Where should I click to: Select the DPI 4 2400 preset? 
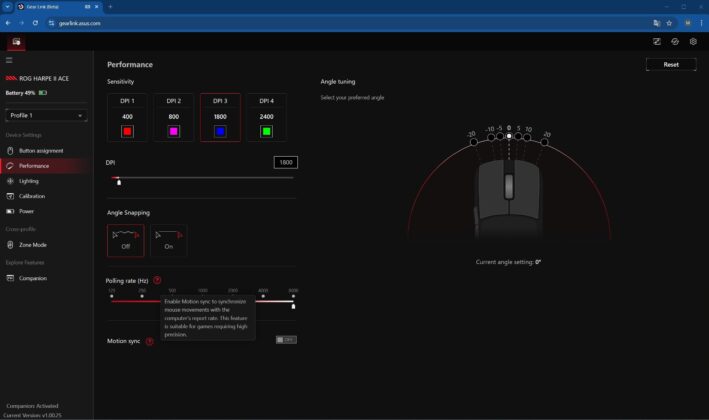266,118
